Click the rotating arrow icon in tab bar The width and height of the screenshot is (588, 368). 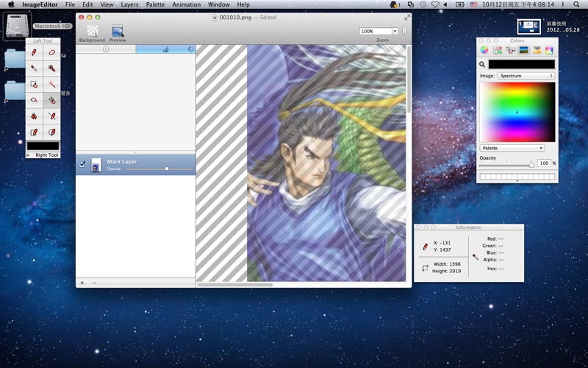pyautogui.click(x=191, y=49)
